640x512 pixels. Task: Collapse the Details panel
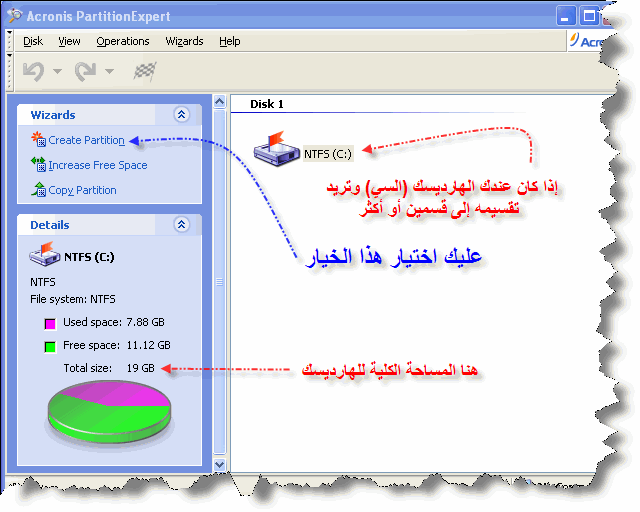(x=181, y=224)
